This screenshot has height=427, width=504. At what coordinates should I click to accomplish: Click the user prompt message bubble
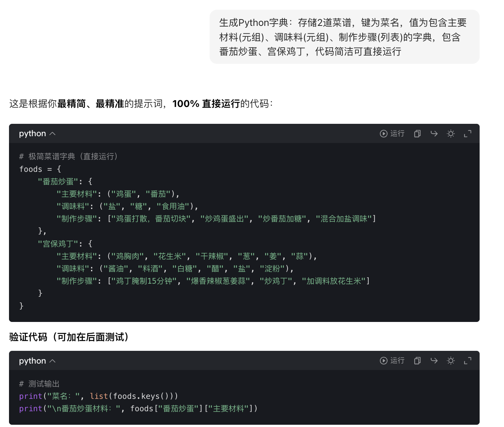(344, 37)
